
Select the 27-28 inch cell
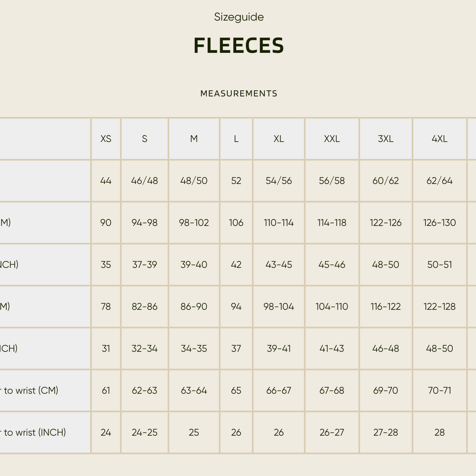(386, 432)
